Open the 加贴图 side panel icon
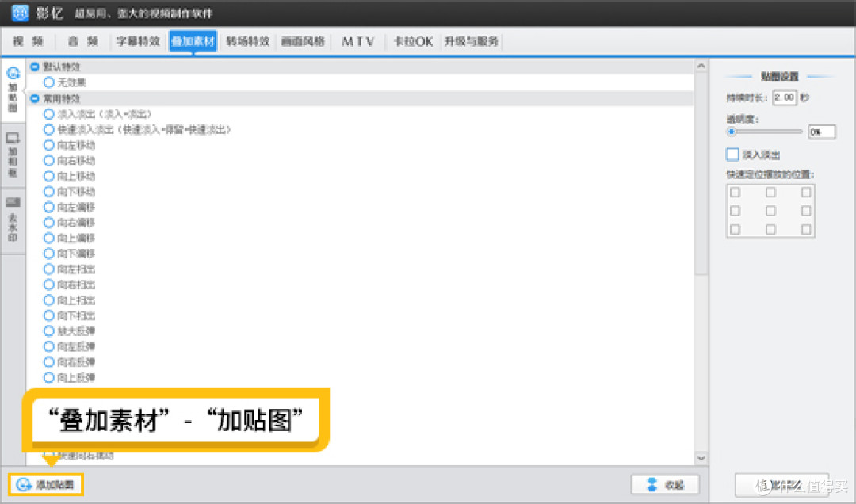This screenshot has height=504, width=856. click(x=13, y=74)
